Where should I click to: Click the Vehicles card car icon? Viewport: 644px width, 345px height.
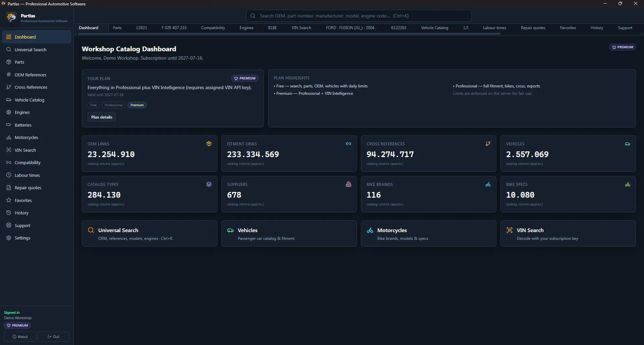coord(628,144)
